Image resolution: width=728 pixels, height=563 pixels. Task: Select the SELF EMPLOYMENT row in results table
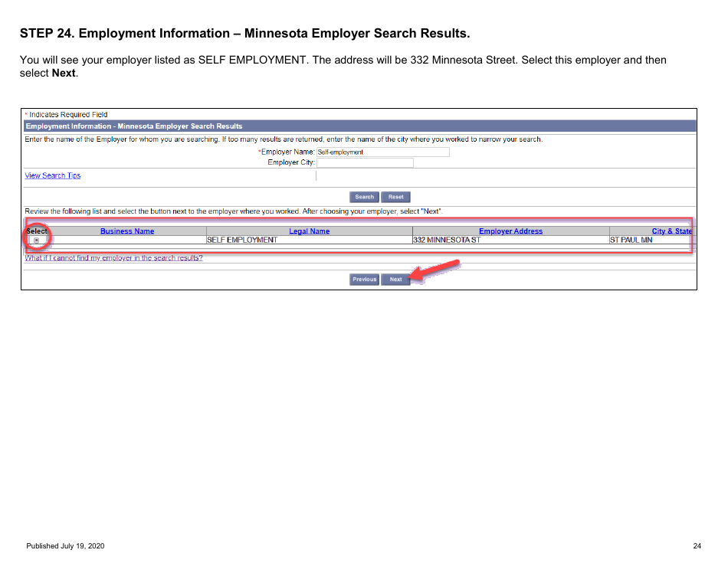point(241,239)
